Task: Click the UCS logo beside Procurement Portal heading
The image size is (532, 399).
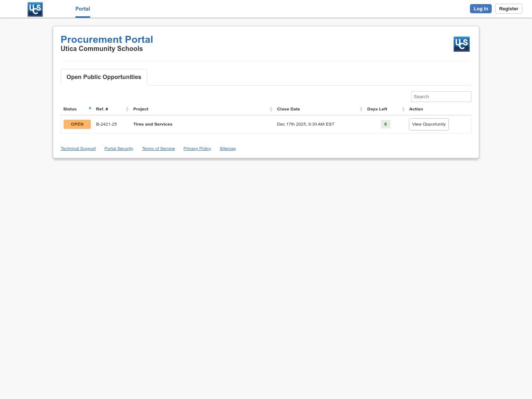Action: (461, 44)
